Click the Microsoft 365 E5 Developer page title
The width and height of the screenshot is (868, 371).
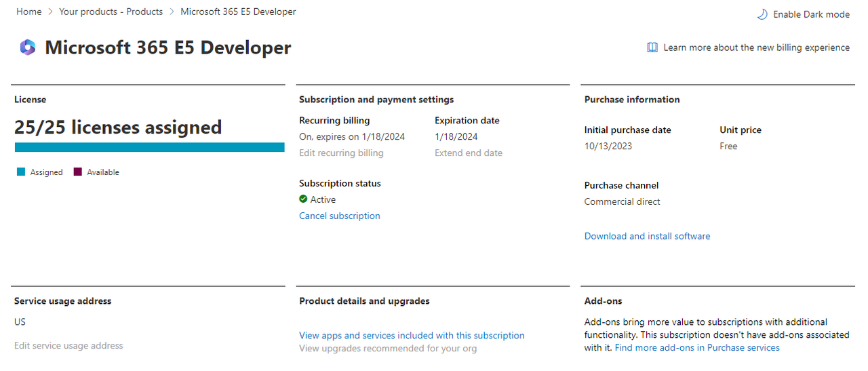coord(168,47)
